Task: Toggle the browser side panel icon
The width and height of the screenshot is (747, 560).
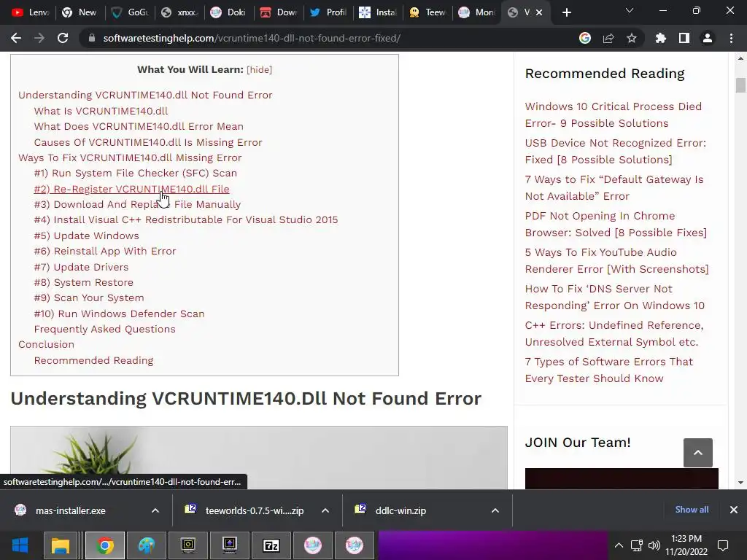Action: [684, 38]
